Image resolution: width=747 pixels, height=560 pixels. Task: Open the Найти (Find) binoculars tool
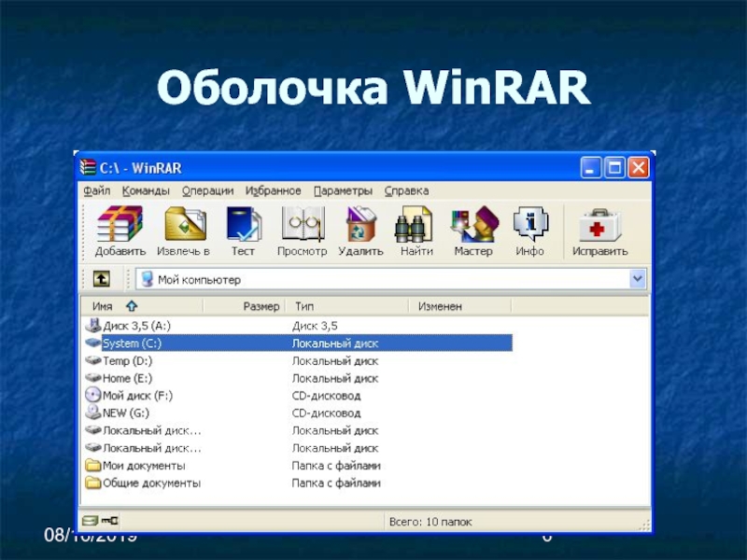[x=416, y=227]
